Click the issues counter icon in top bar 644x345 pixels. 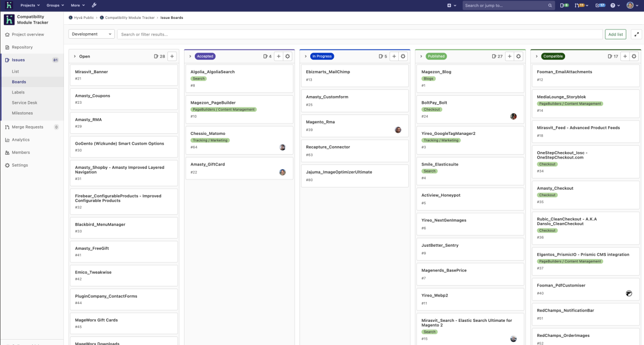point(563,5)
